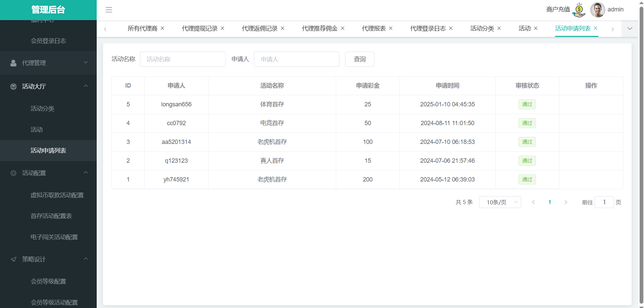The image size is (644, 308).
Task: Click the merchant recharge coin icon
Action: click(x=579, y=10)
